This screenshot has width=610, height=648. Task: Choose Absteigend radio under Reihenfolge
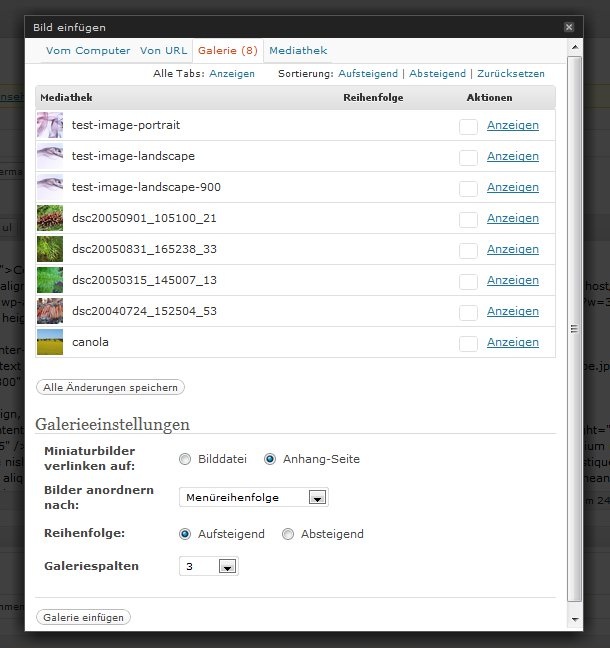pos(288,534)
